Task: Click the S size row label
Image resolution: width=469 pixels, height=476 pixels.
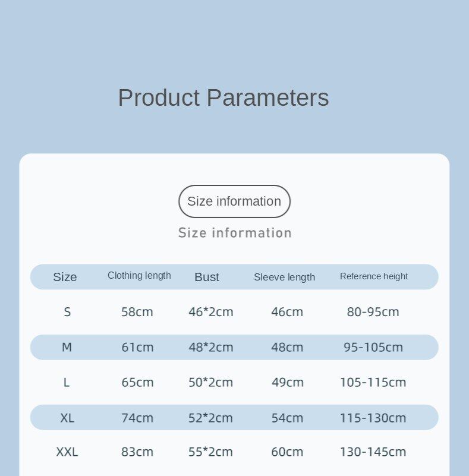Action: pyautogui.click(x=67, y=312)
